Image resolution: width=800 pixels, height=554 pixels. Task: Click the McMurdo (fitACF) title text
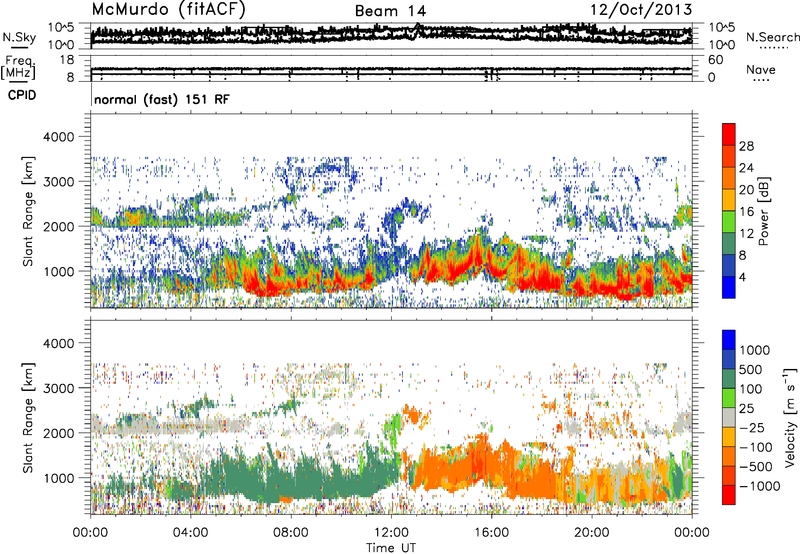pyautogui.click(x=168, y=9)
